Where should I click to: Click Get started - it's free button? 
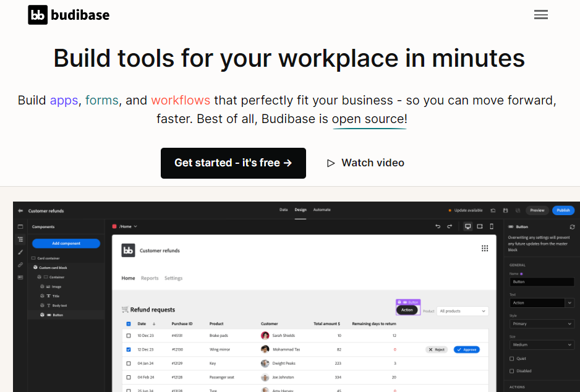tap(233, 163)
